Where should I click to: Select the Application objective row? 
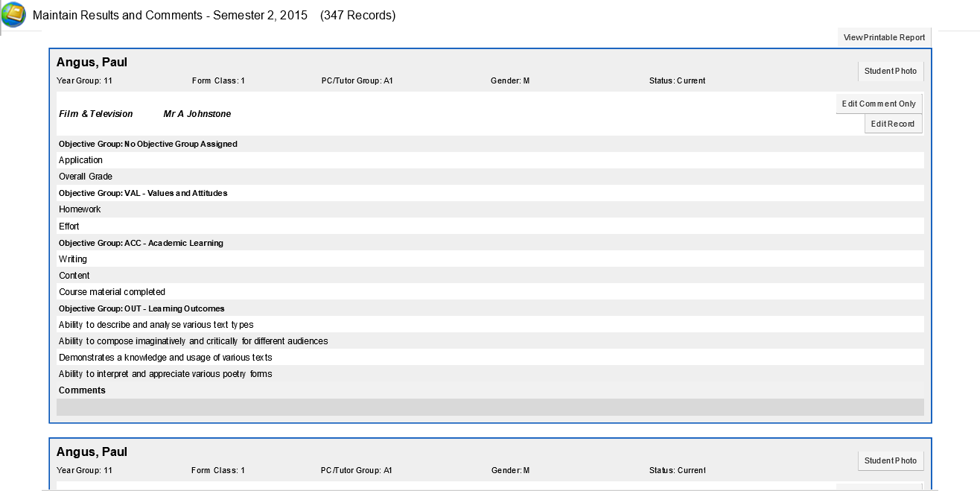click(x=490, y=160)
